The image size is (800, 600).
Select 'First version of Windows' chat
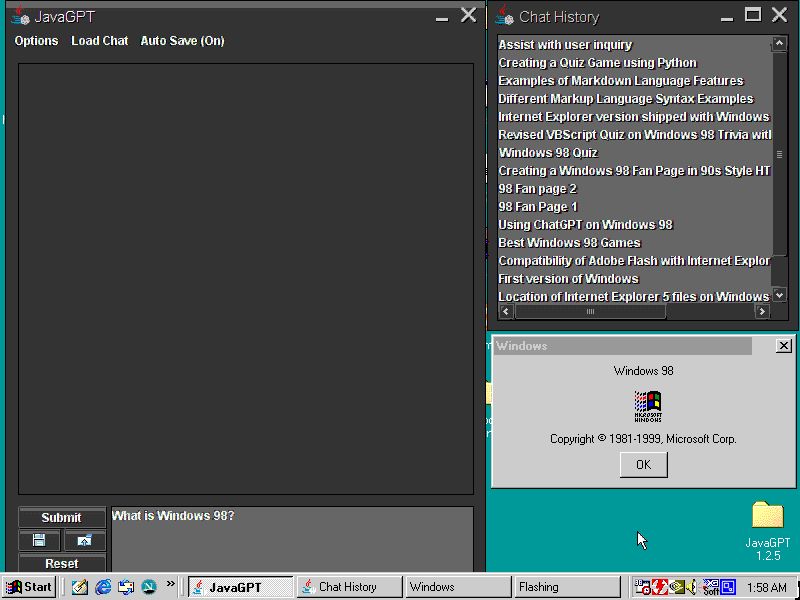pos(635,279)
